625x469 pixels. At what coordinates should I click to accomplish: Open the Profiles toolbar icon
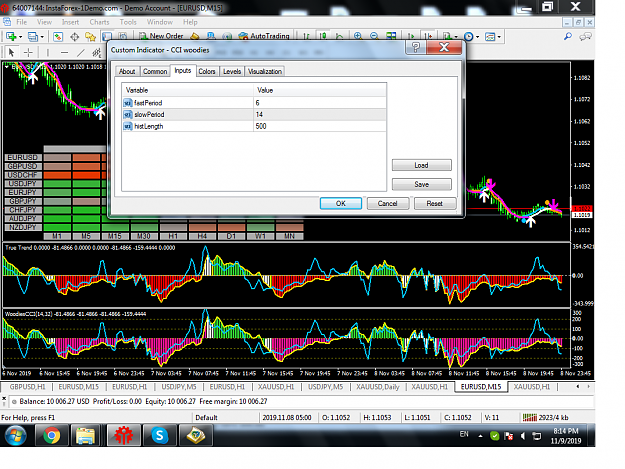[x=33, y=37]
